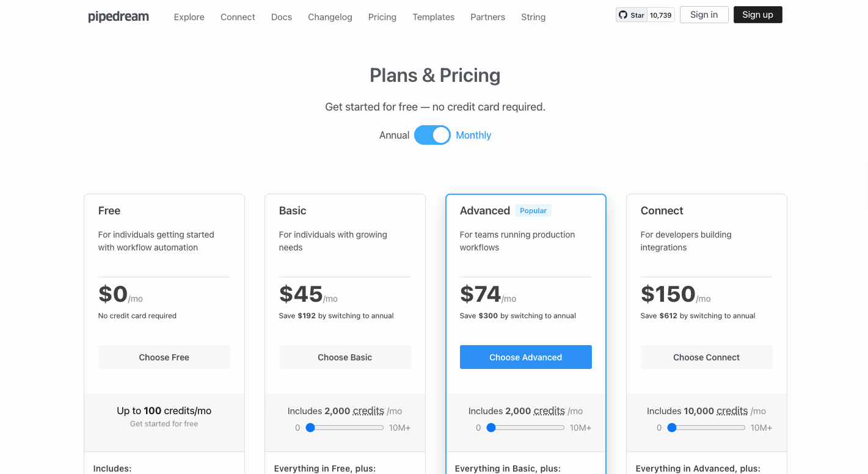Adjust the Basic plan credits slider
Image resolution: width=868 pixels, height=474 pixels.
click(x=310, y=428)
